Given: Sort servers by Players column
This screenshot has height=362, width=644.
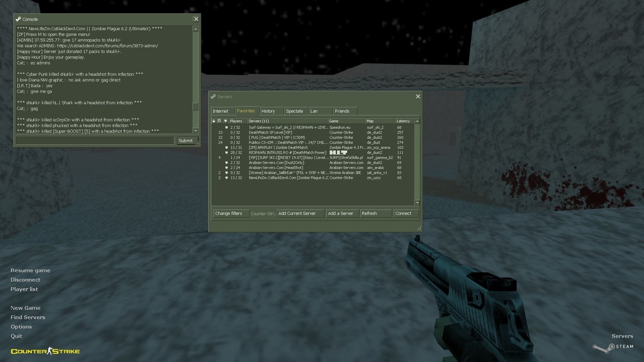Looking at the screenshot, I should pos(238,121).
